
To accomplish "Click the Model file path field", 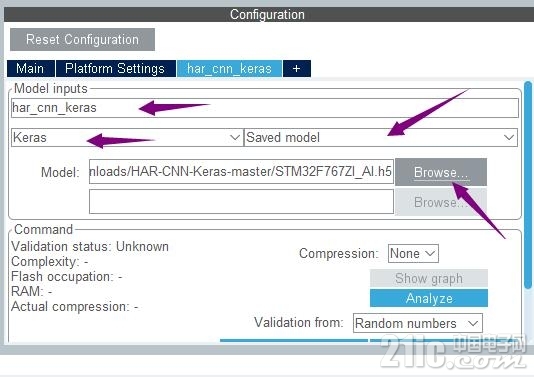I will click(241, 171).
